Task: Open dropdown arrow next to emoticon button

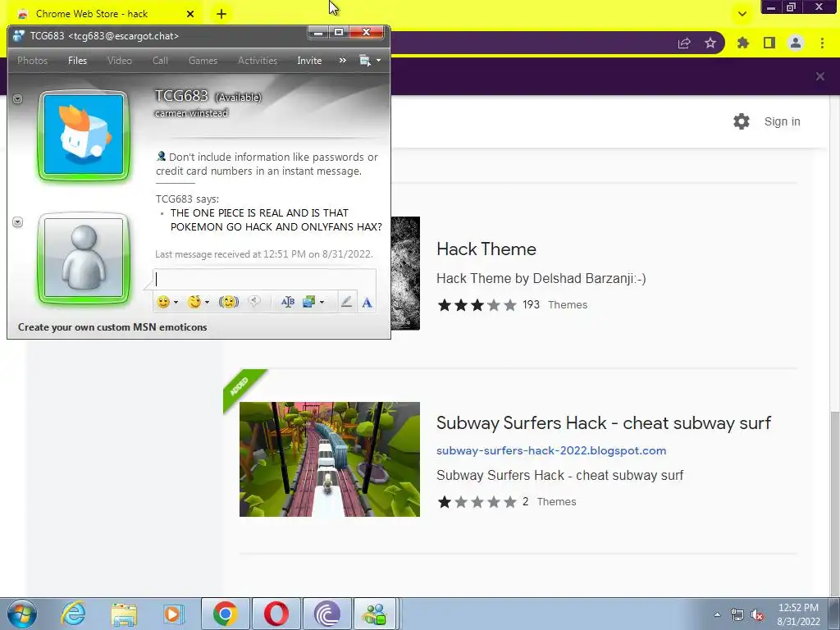Action: pos(176,303)
